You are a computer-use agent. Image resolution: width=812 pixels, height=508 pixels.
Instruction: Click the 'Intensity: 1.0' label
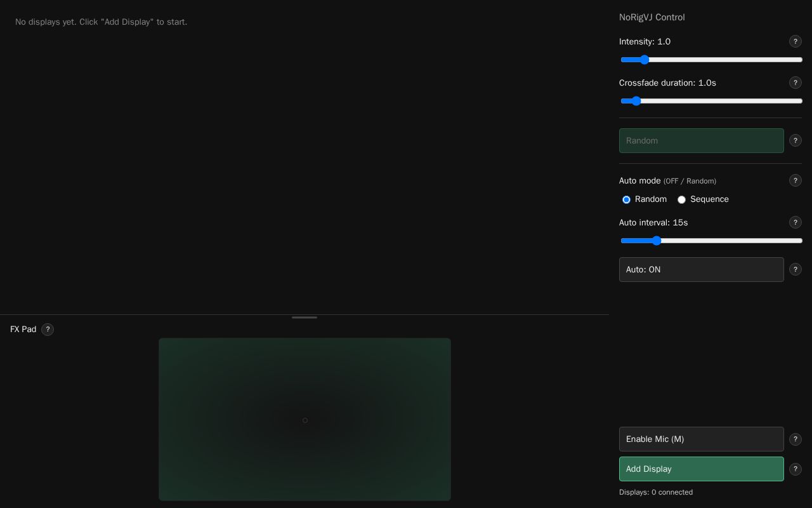[x=645, y=41]
